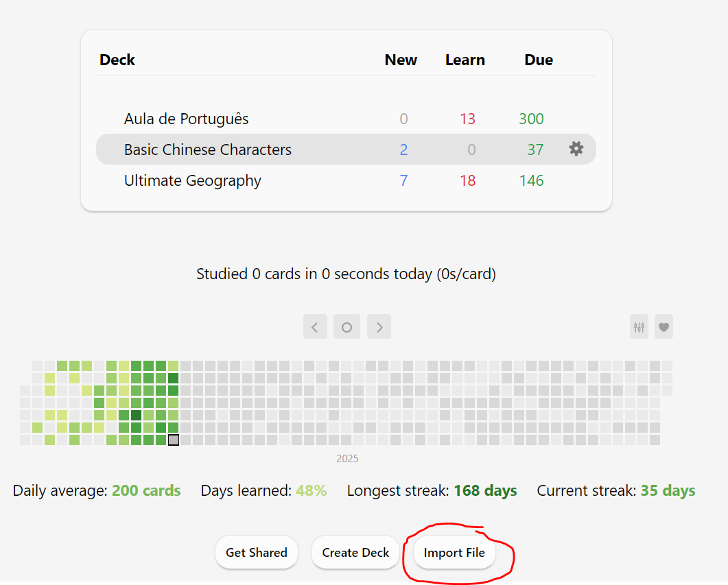Click the Get Shared button
This screenshot has width=728, height=585.
pyautogui.click(x=257, y=552)
